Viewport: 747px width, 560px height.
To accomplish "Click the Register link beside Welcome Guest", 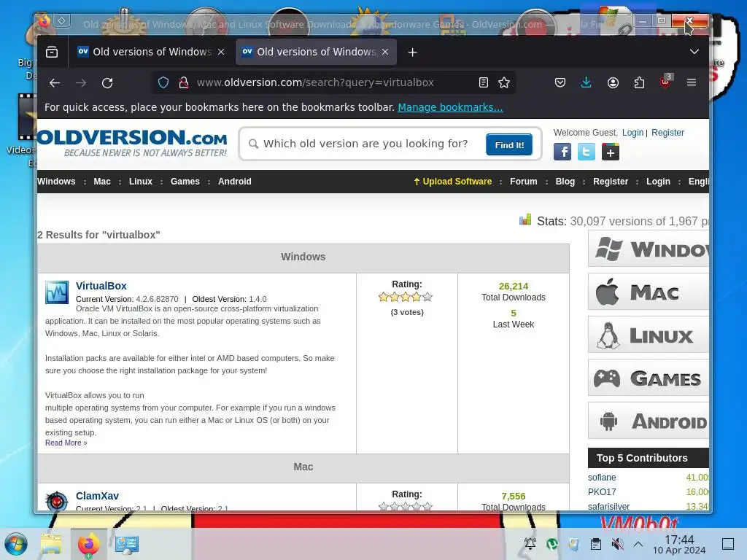I will pyautogui.click(x=667, y=133).
